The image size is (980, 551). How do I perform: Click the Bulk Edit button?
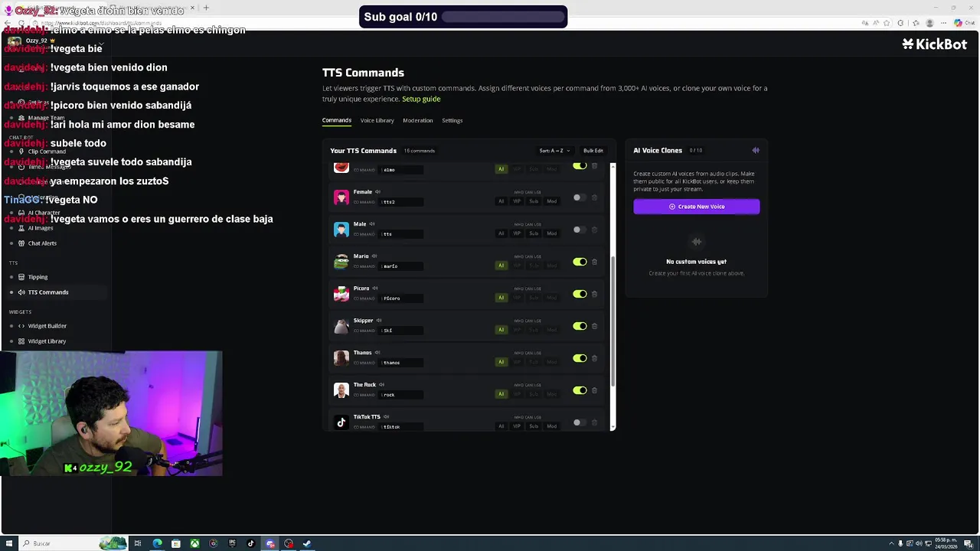tap(593, 151)
